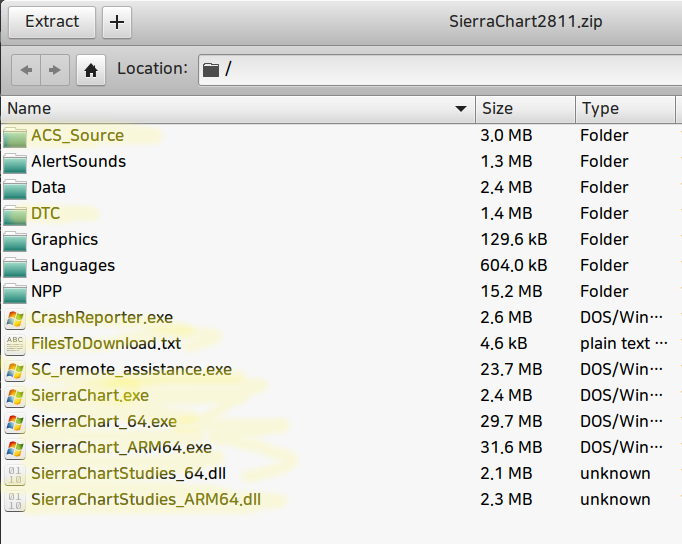The image size is (682, 544).
Task: Select SC_remote_assistance.exe file
Action: [x=131, y=370]
